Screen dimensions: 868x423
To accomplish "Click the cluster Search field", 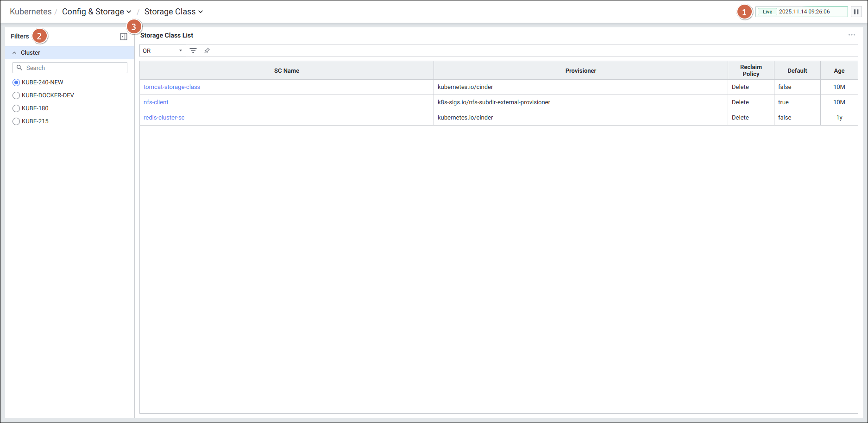I will pyautogui.click(x=74, y=68).
